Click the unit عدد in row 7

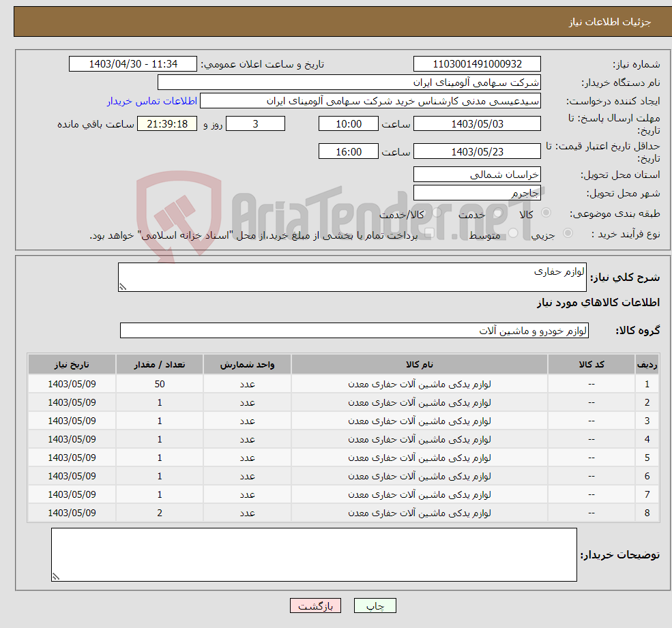pyautogui.click(x=247, y=495)
